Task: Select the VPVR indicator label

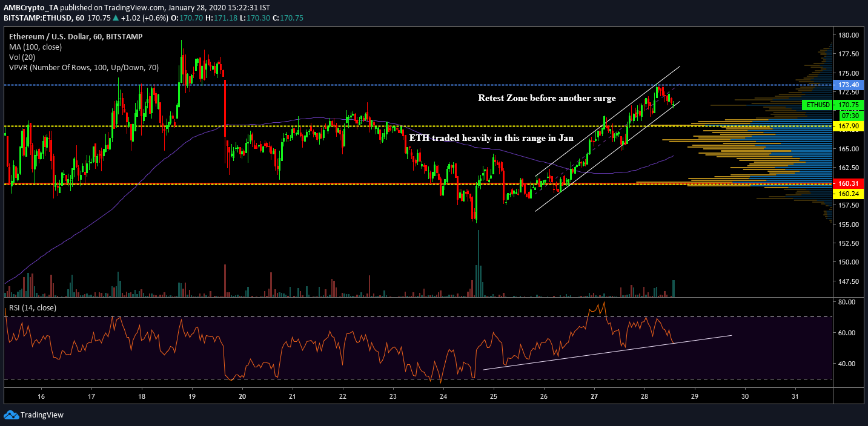Action: click(84, 68)
